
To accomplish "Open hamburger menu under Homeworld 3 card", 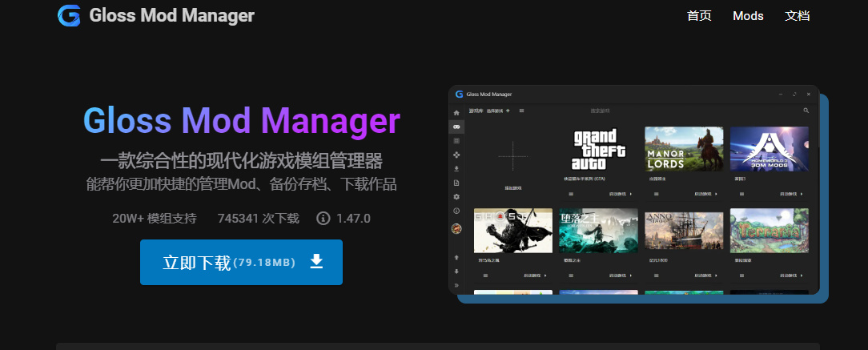I will coord(741,195).
